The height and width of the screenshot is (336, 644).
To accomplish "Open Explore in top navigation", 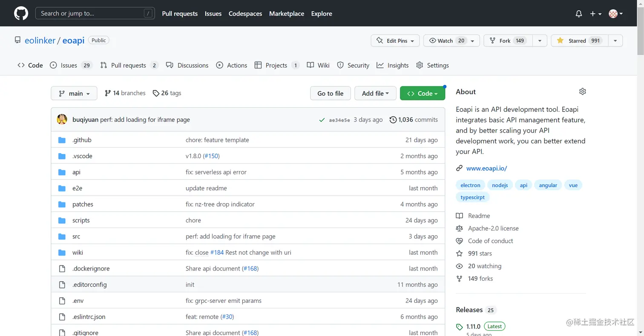I will pos(322,14).
